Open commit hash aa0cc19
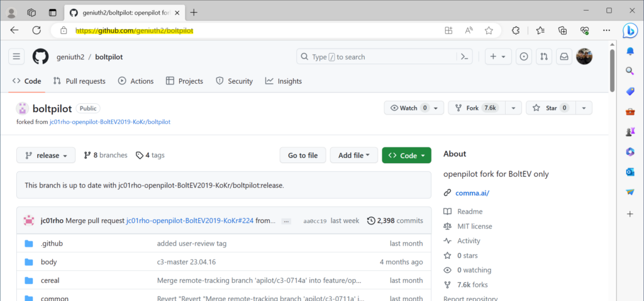Viewport: 644px width, 301px height. pos(315,221)
